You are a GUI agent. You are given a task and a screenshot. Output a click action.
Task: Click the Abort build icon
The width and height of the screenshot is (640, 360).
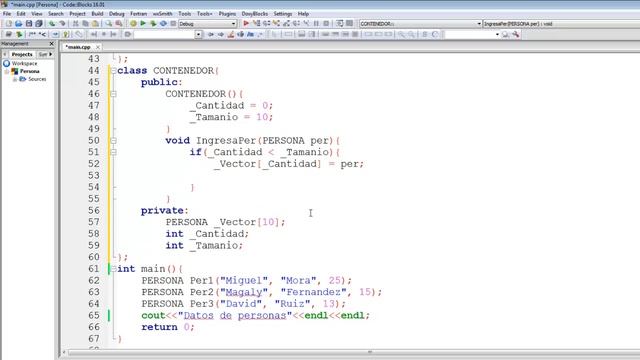point(173,24)
